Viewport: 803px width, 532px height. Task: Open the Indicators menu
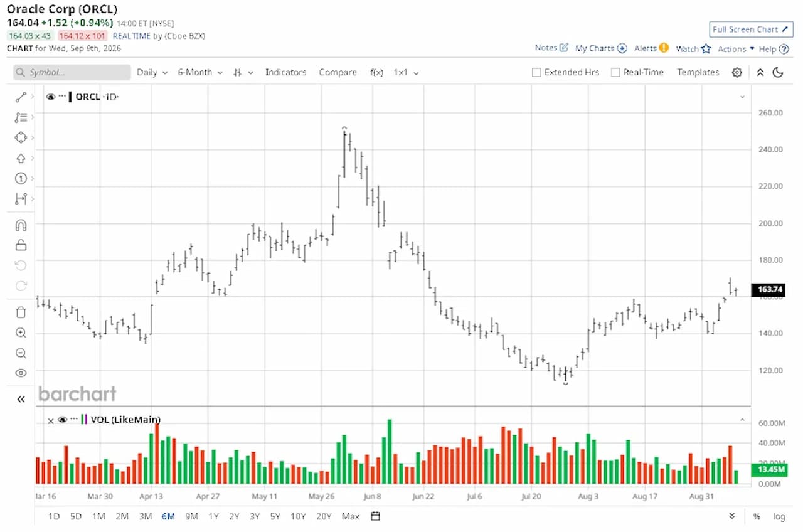coord(285,72)
